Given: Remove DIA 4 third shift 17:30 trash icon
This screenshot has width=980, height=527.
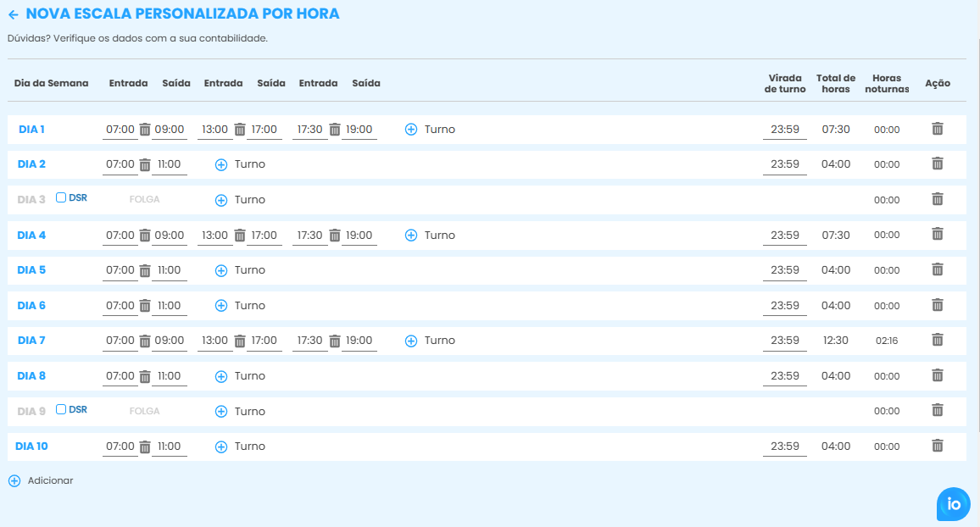Looking at the screenshot, I should [x=335, y=235].
